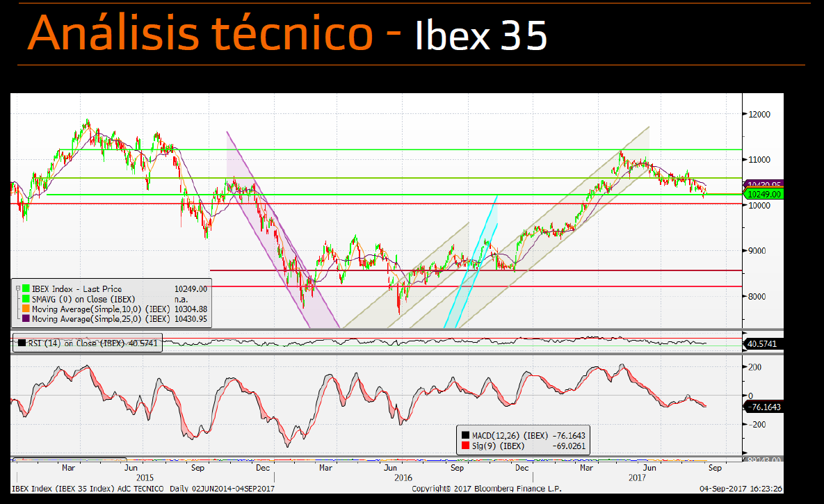Click the 'Análisis técnico' orange title
Viewport: 824px width, 504px height.
coord(200,33)
